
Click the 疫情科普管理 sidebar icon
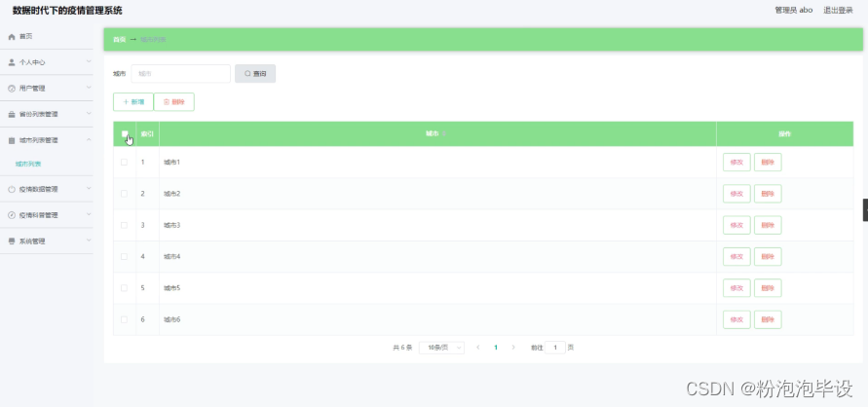pyautogui.click(x=12, y=215)
